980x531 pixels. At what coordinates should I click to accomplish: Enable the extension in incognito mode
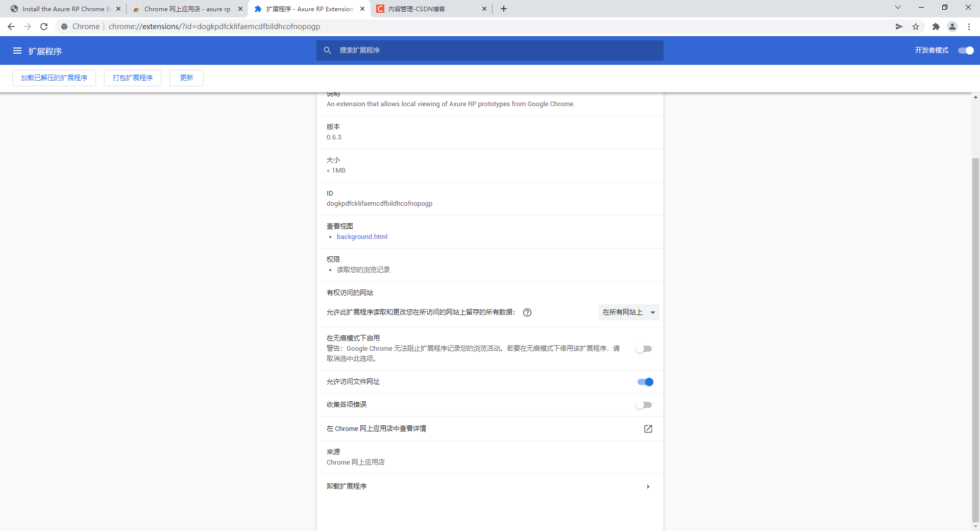coord(644,349)
